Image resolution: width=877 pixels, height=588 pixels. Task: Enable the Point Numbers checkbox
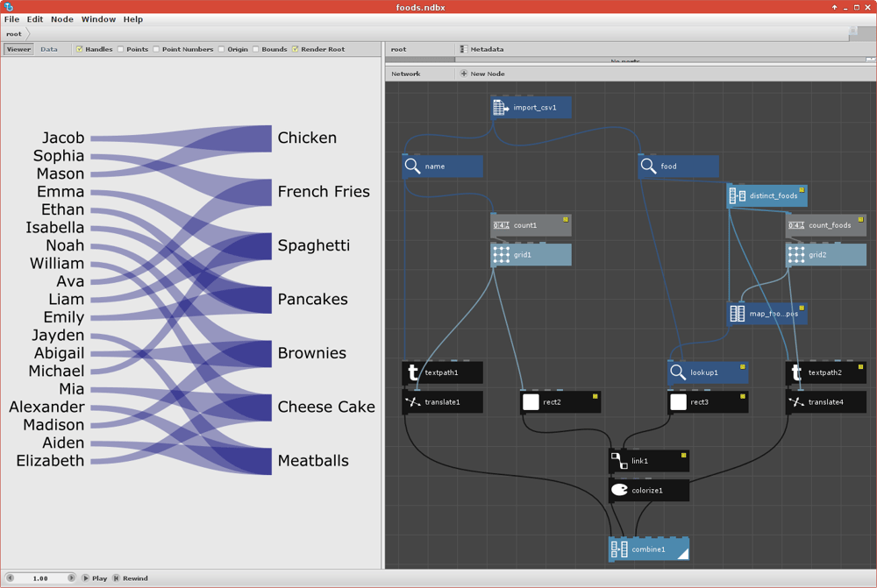(x=157, y=49)
